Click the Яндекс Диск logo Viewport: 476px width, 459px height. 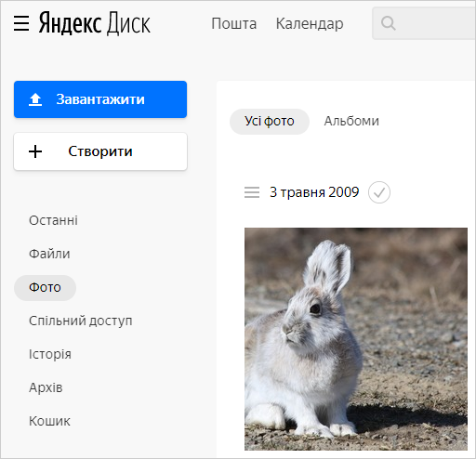pyautogui.click(x=95, y=23)
